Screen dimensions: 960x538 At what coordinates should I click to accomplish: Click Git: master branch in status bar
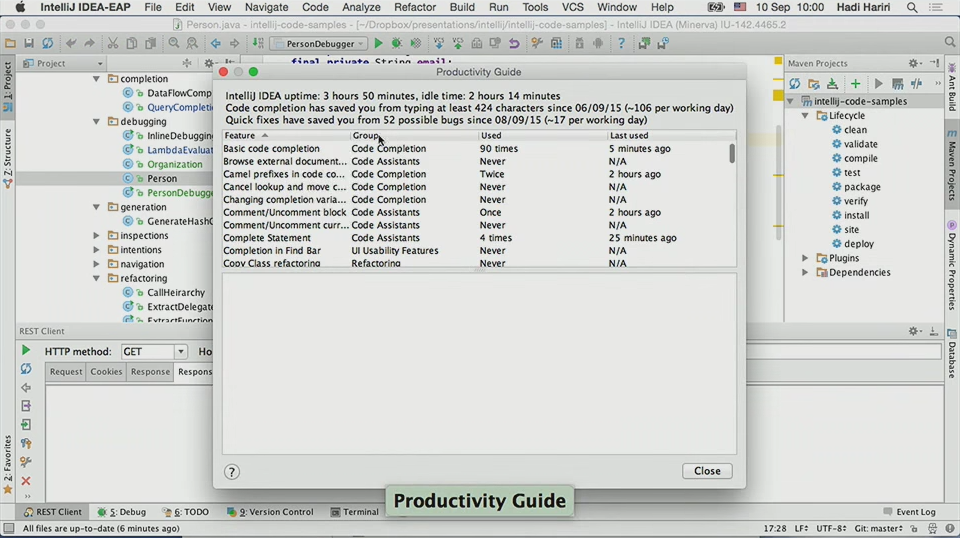click(x=879, y=528)
